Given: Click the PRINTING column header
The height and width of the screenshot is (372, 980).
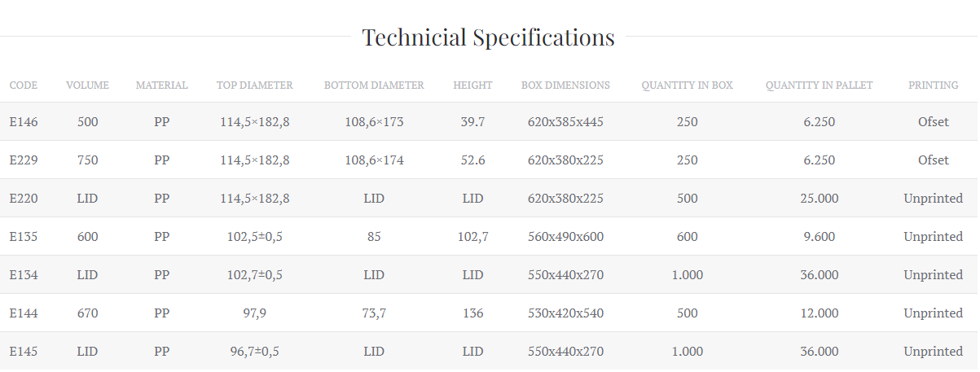Looking at the screenshot, I should 933,85.
